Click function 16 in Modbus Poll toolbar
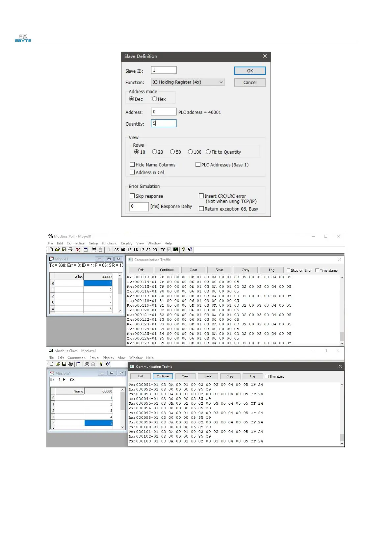The width and height of the screenshot is (392, 554). pyautogui.click(x=136, y=250)
